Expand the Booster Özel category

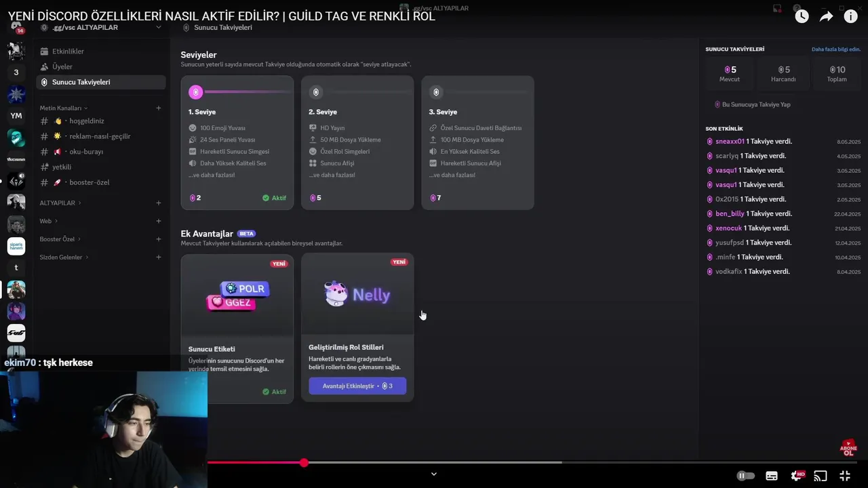(x=60, y=239)
